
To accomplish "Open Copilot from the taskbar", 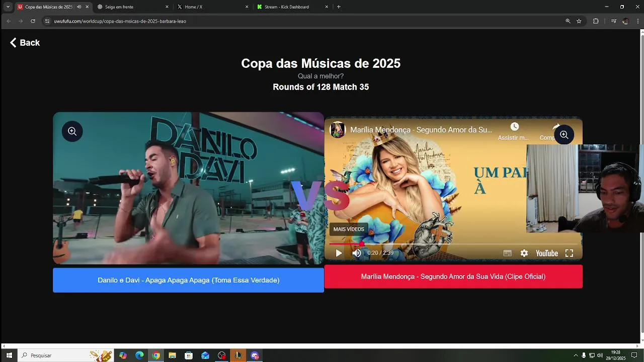I will click(x=123, y=355).
